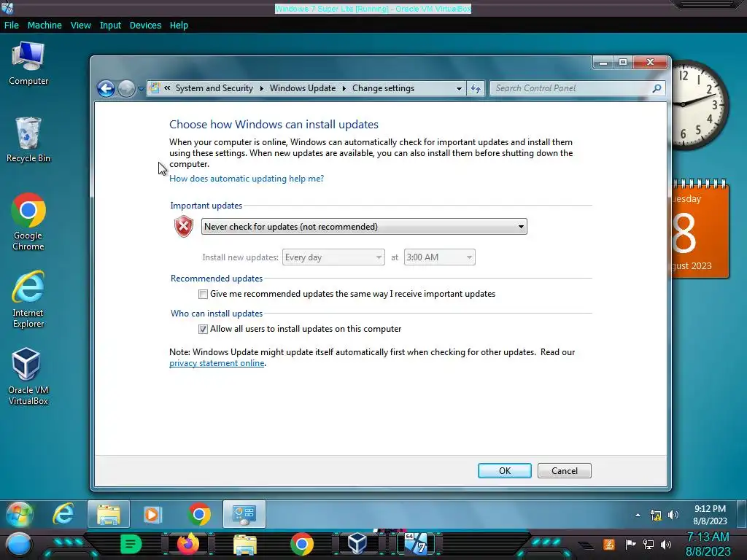
Task: Toggle recommended updates checkbox
Action: point(203,295)
